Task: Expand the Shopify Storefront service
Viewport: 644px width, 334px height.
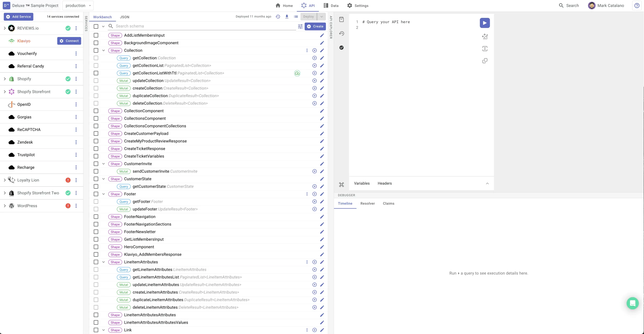Action: coord(5,92)
